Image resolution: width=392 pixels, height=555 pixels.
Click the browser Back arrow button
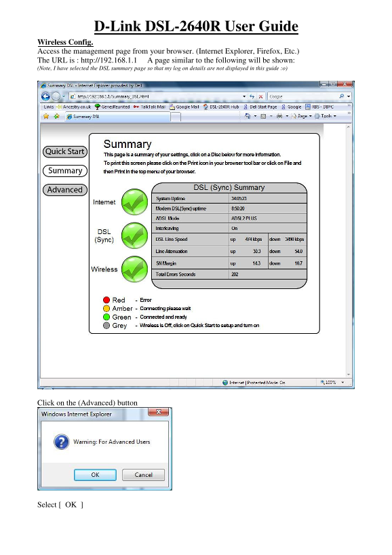(45, 96)
